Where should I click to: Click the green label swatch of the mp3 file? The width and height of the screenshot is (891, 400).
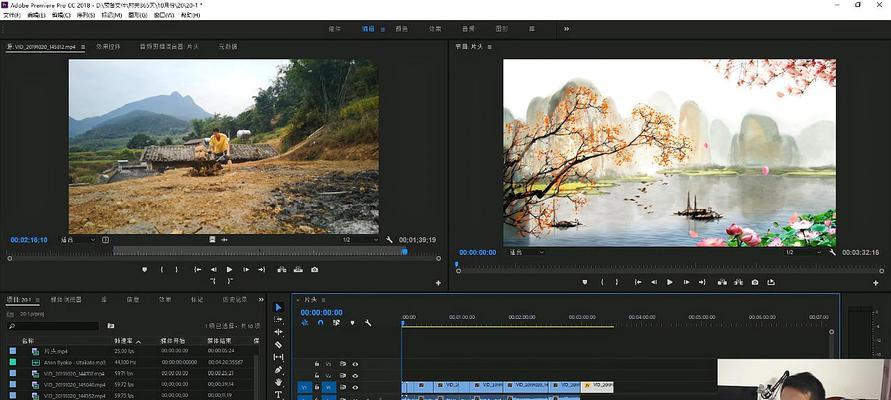point(13,362)
